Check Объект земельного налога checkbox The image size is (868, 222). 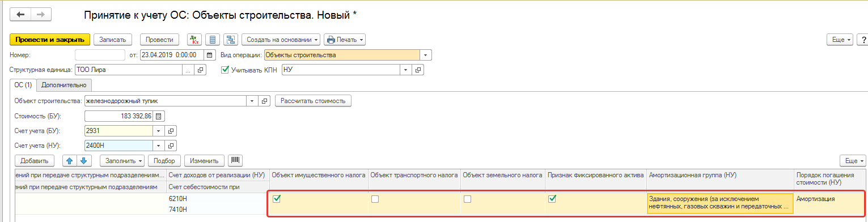pos(468,199)
